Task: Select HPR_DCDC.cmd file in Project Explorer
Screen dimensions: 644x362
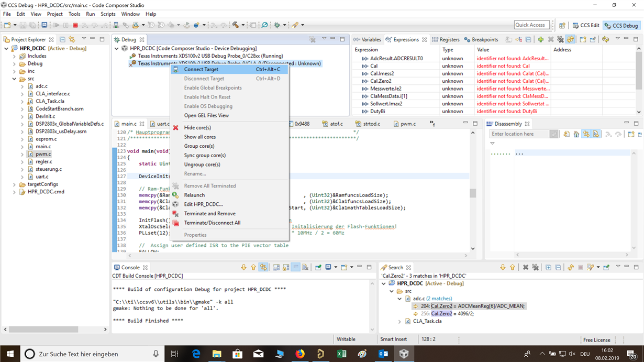Action: 41,192
